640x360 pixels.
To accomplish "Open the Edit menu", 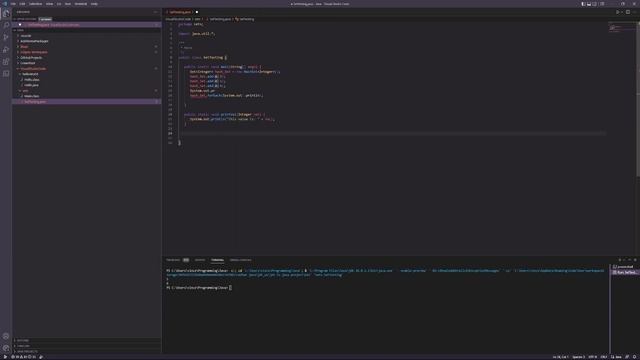I will (22, 4).
